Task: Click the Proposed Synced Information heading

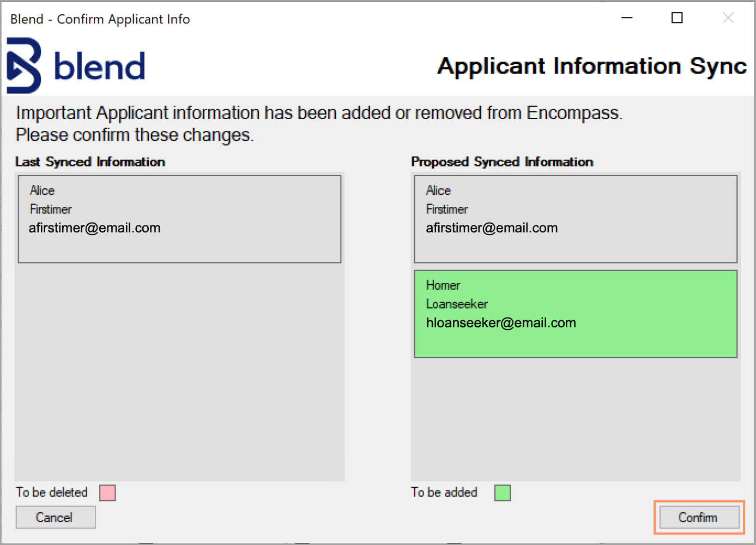Action: coord(502,162)
